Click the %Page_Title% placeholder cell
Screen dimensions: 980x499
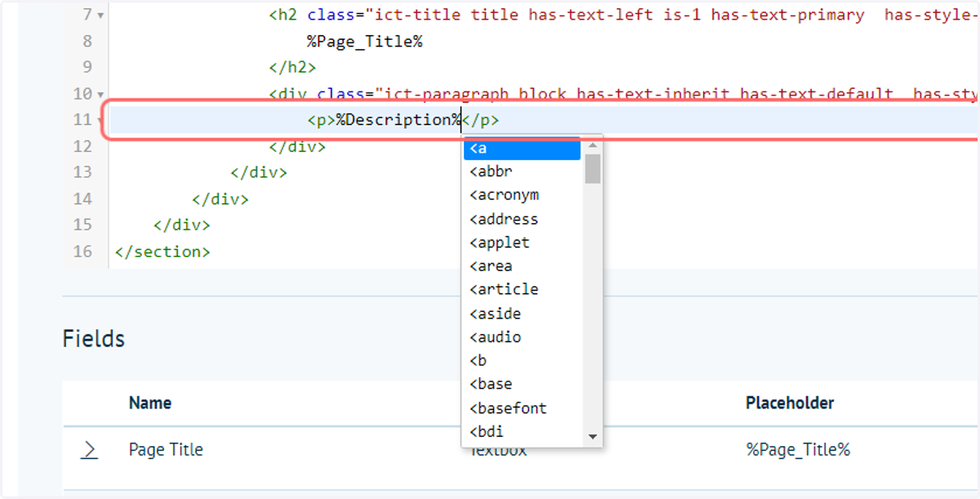(x=798, y=450)
